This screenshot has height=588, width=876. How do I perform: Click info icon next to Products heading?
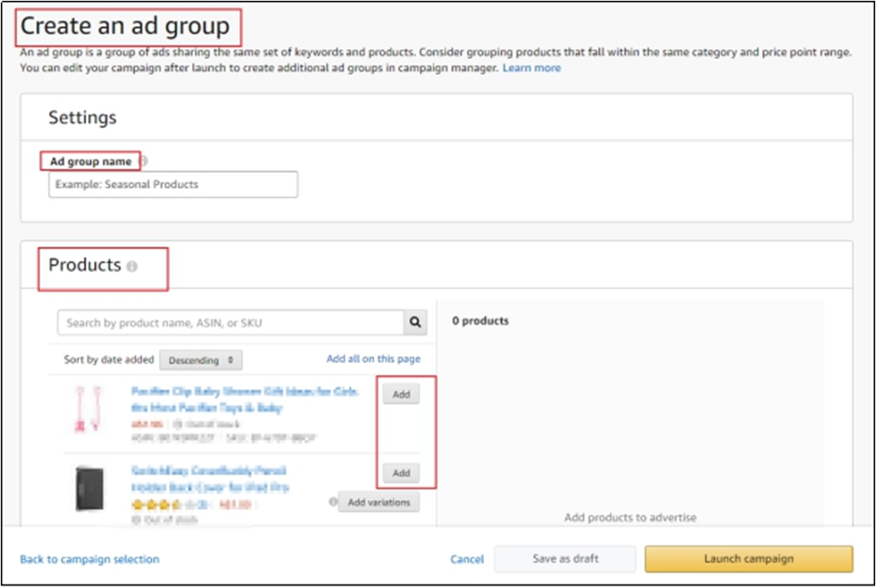pos(132,266)
